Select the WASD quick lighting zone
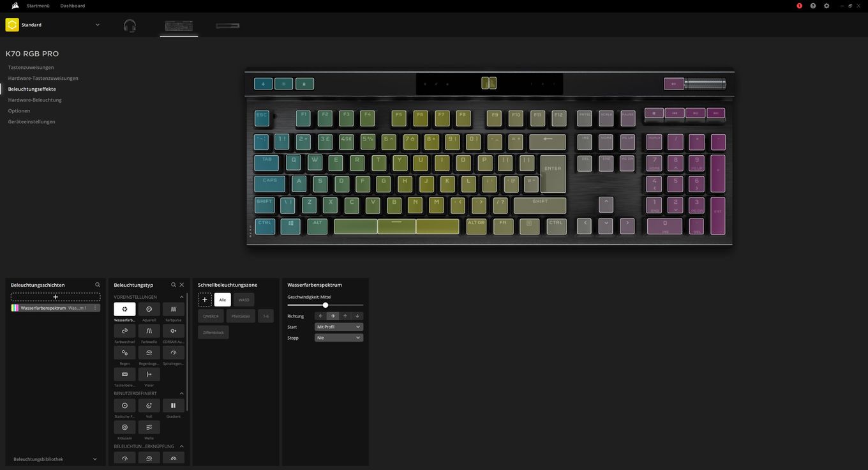 point(244,299)
